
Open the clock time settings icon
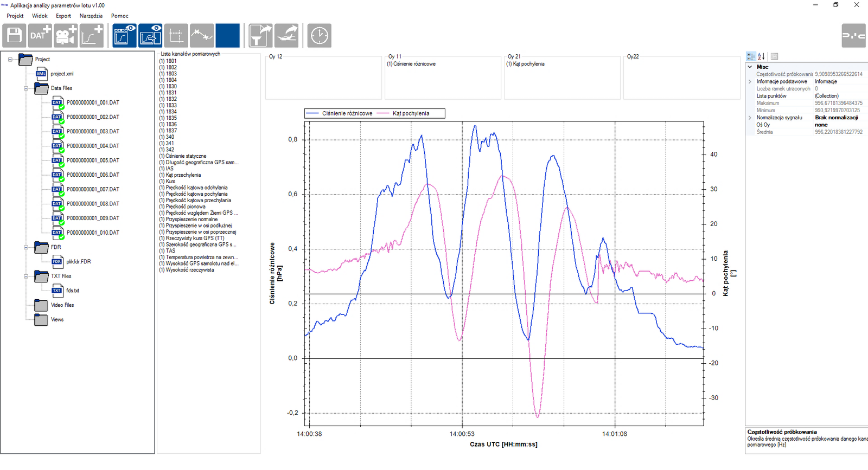pyautogui.click(x=319, y=36)
